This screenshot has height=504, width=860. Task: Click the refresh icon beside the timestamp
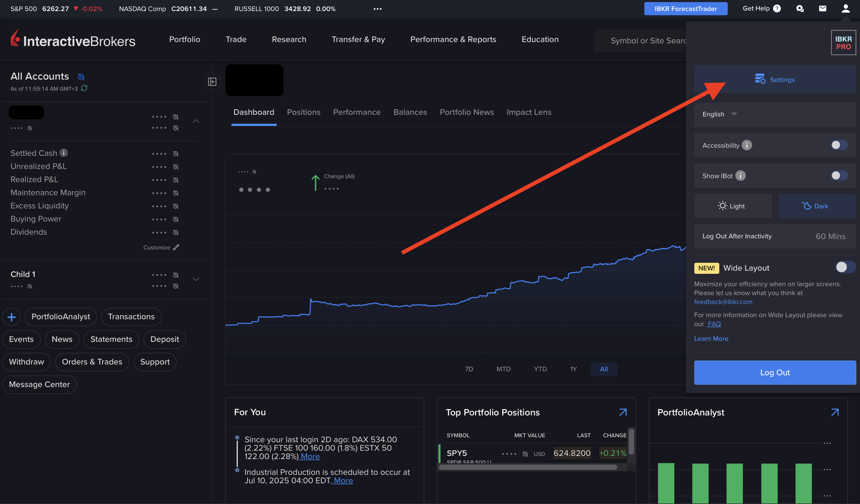(x=84, y=88)
